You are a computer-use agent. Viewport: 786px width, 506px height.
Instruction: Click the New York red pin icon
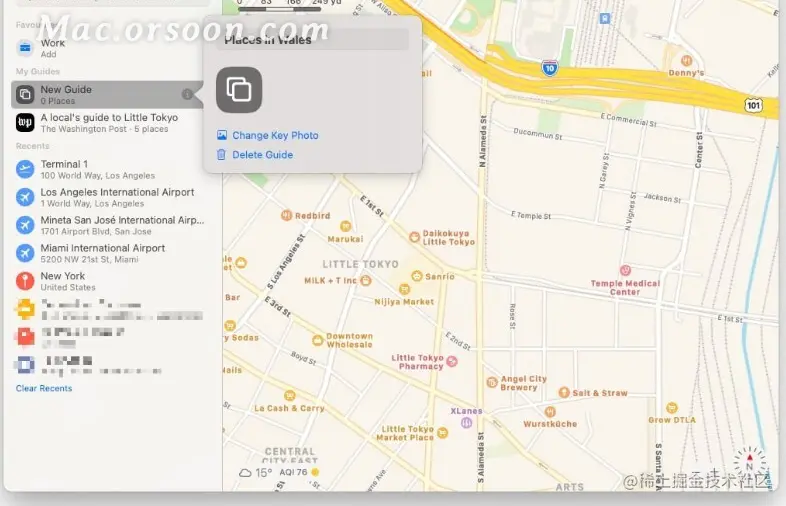25,281
